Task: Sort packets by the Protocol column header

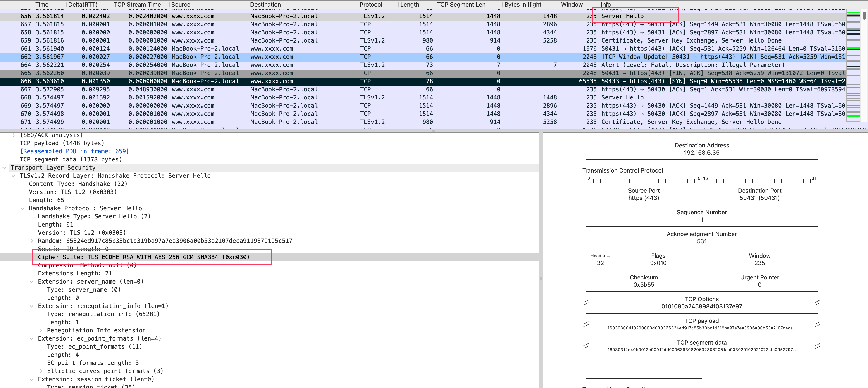Action: 371,4
